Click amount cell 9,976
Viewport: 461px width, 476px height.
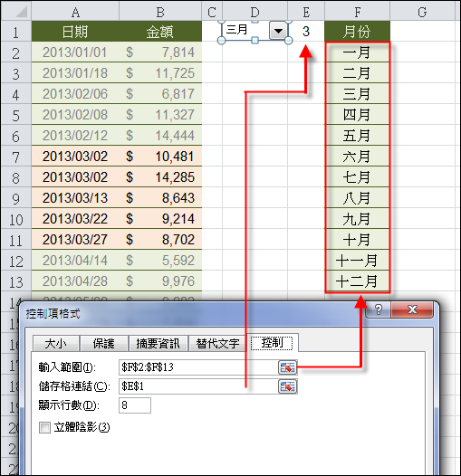click(x=160, y=281)
